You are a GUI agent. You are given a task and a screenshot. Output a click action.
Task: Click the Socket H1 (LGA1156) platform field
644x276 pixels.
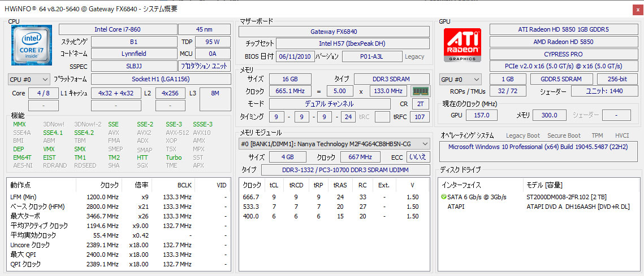pyautogui.click(x=161, y=79)
